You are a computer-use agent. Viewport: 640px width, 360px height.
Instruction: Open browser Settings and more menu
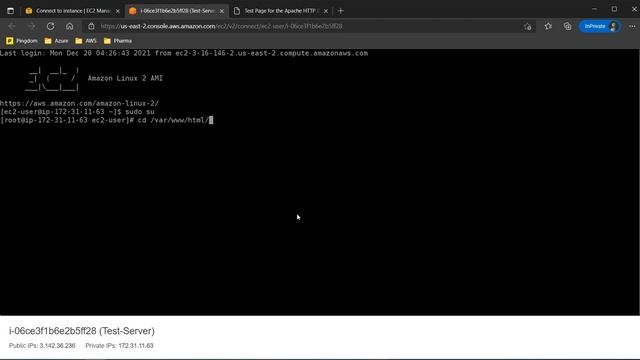[x=632, y=26]
